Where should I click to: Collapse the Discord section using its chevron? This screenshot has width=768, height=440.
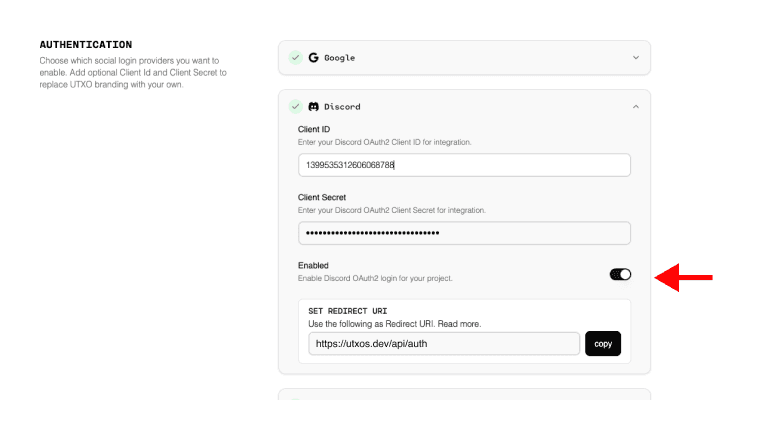[635, 106]
